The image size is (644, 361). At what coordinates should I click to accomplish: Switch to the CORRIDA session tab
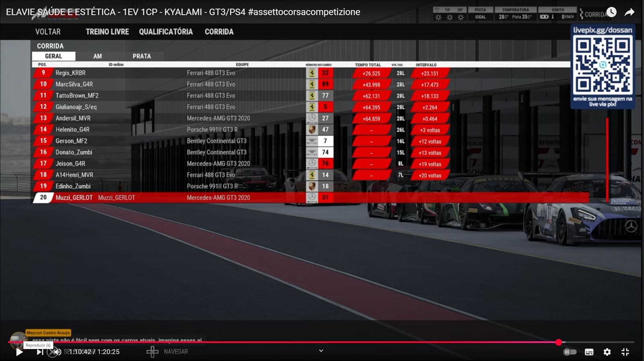pyautogui.click(x=219, y=32)
